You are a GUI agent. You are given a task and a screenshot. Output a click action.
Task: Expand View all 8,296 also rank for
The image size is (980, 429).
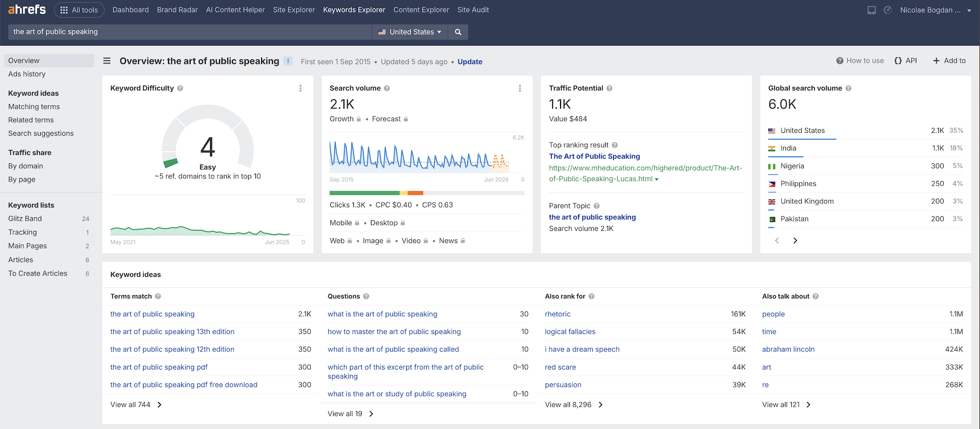point(574,404)
